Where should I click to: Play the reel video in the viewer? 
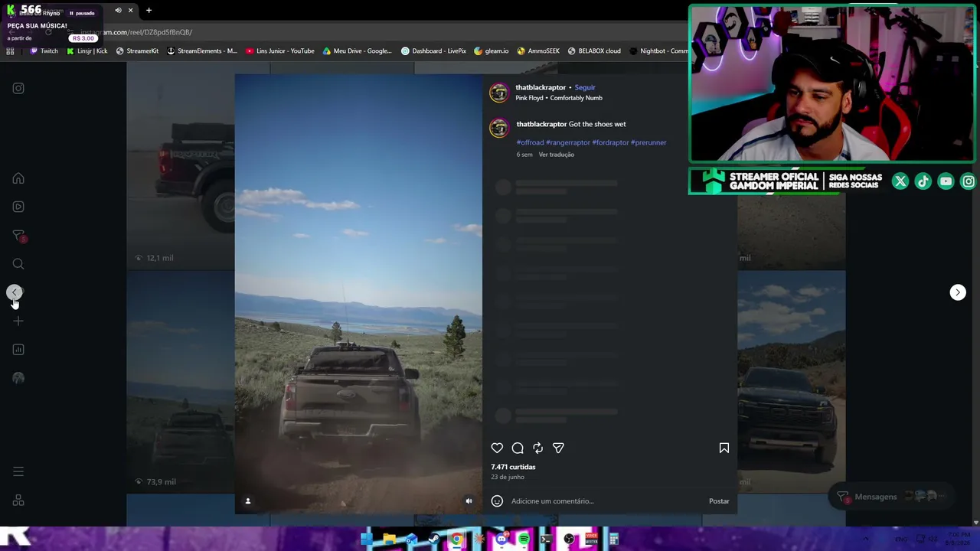point(358,294)
